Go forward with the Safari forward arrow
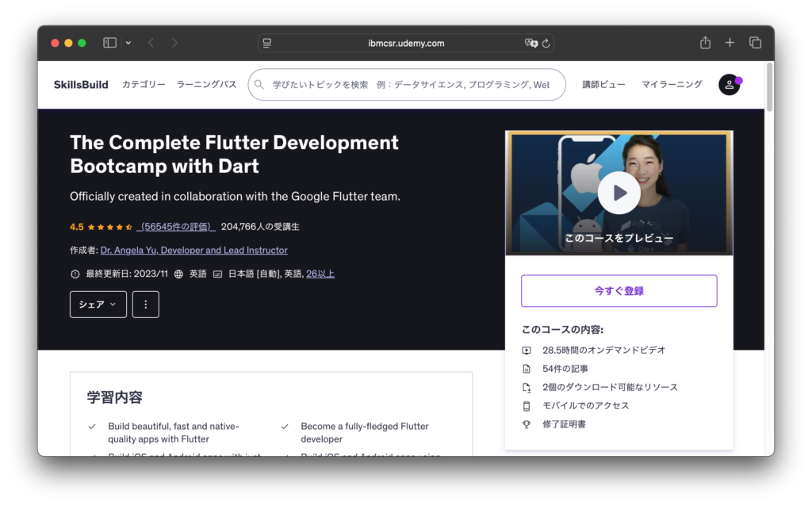Image resolution: width=812 pixels, height=506 pixels. click(174, 43)
